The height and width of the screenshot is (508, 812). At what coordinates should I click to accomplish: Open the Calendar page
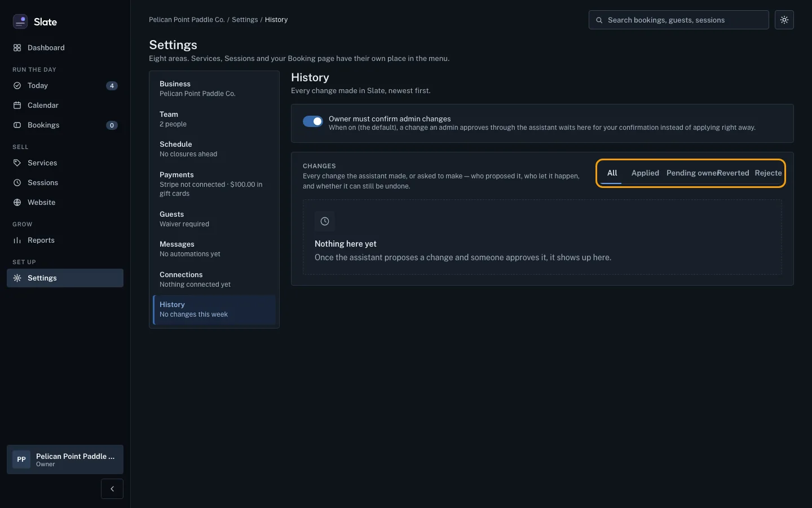[65, 106]
